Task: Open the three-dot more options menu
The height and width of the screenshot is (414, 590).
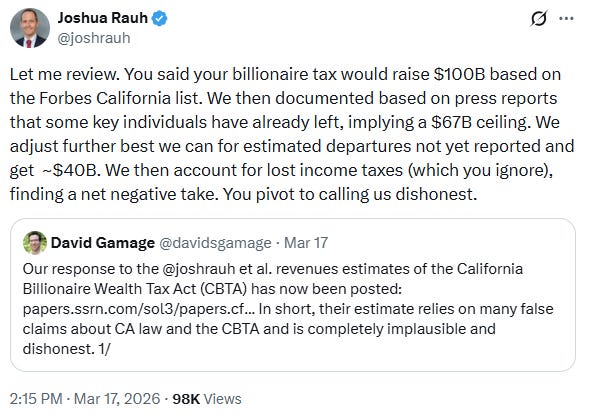Action: tap(566, 18)
